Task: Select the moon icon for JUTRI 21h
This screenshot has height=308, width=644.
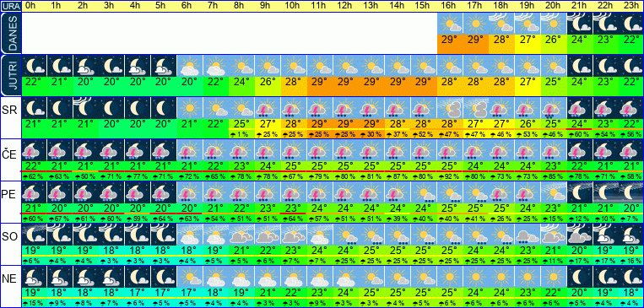Action: [x=580, y=66]
